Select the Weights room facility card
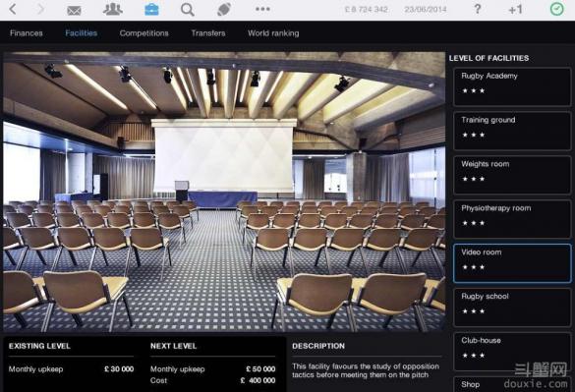575x392 pixels. point(512,175)
